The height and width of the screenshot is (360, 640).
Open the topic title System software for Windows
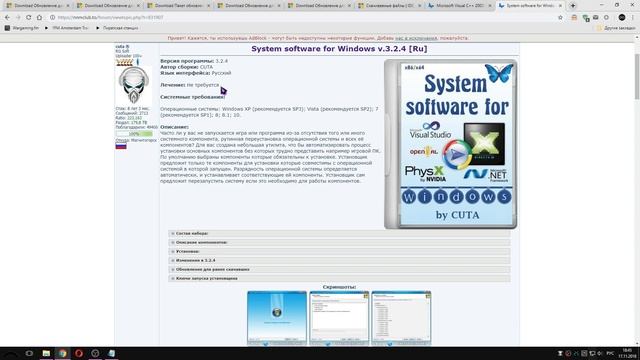[339, 49]
